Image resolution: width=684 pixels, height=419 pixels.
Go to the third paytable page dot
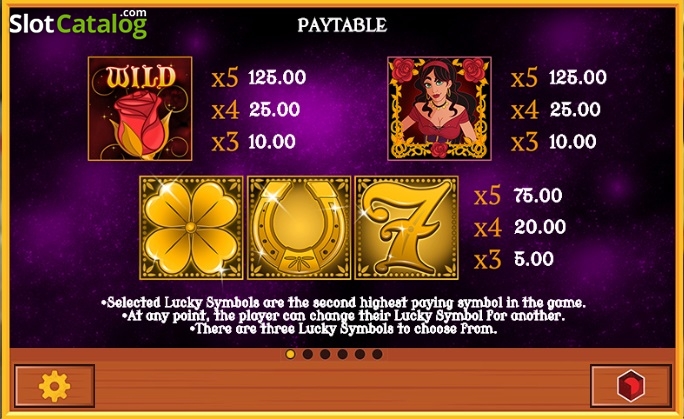pos(325,354)
